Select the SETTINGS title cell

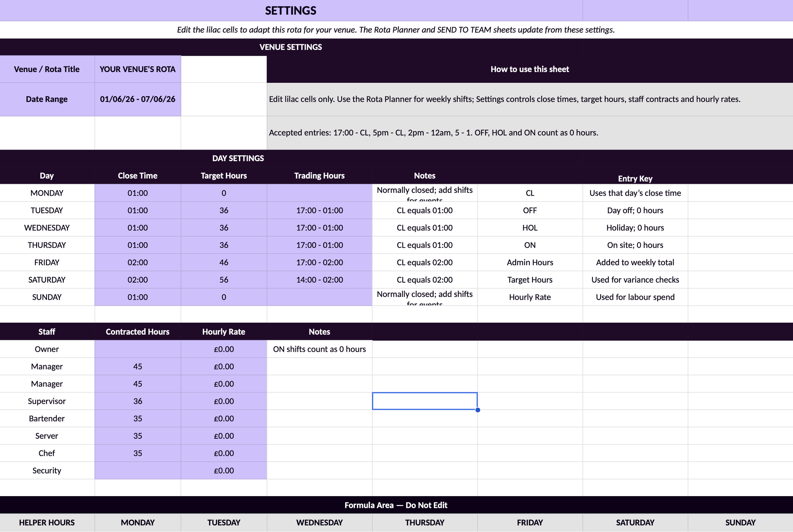pyautogui.click(x=291, y=10)
